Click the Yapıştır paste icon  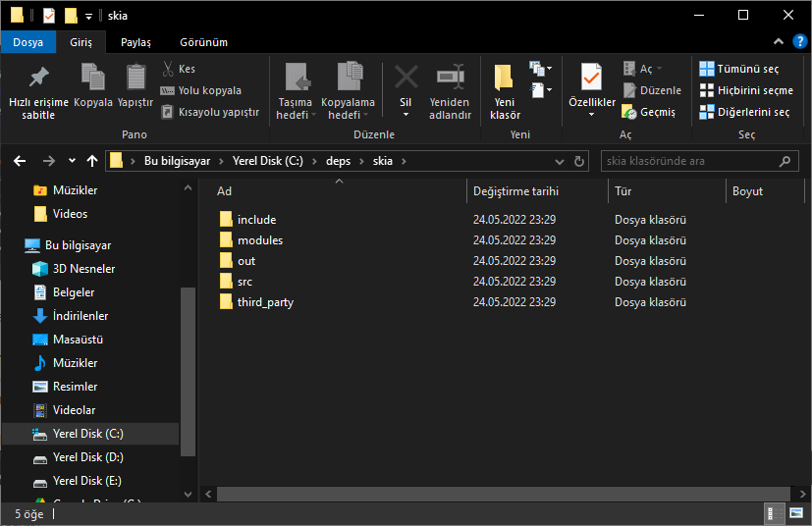(136, 77)
